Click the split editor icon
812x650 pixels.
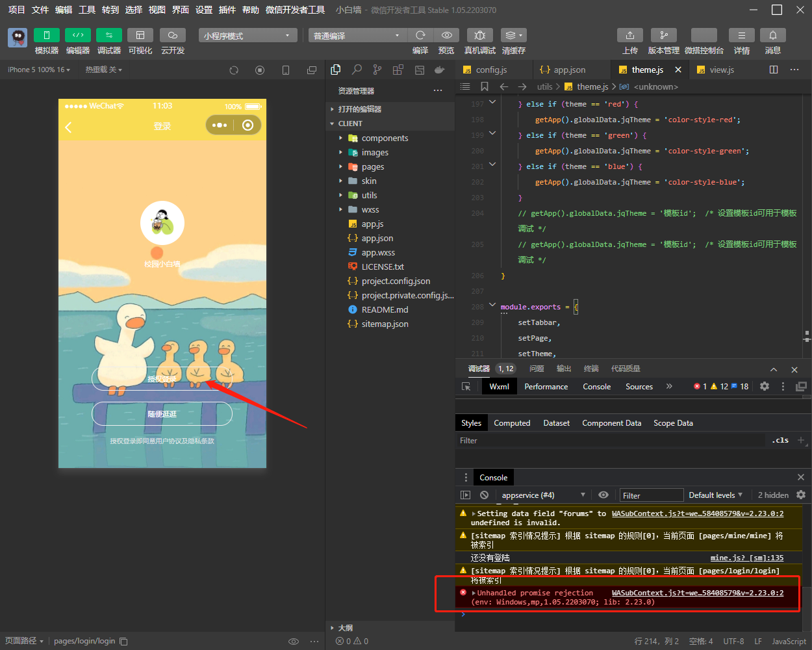pyautogui.click(x=774, y=70)
